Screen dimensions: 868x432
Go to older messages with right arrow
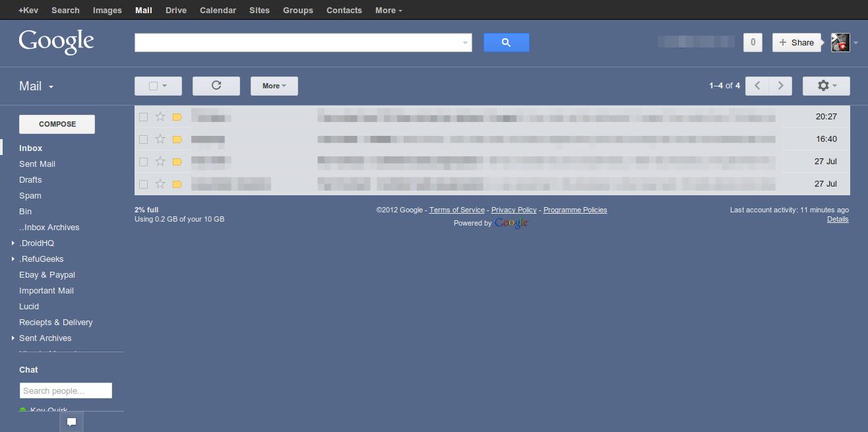[x=780, y=86]
